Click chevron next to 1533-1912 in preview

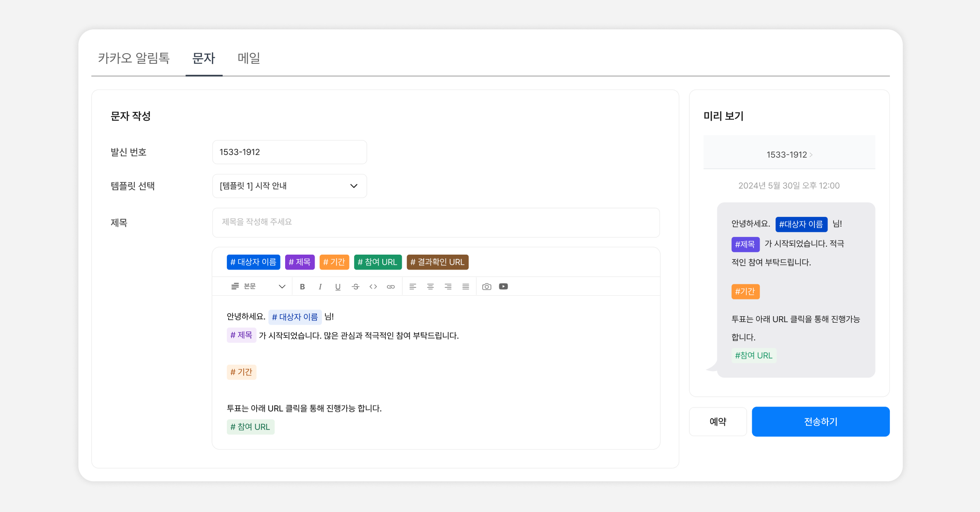click(811, 155)
